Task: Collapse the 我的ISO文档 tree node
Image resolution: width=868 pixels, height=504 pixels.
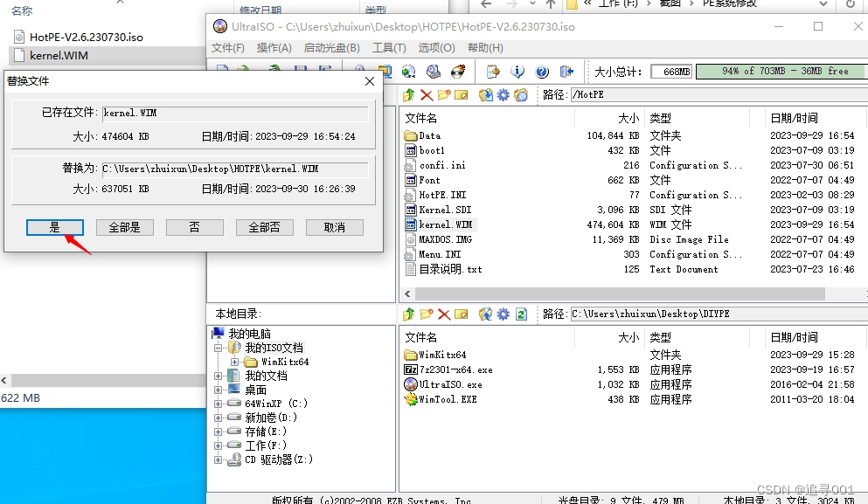Action: (219, 348)
